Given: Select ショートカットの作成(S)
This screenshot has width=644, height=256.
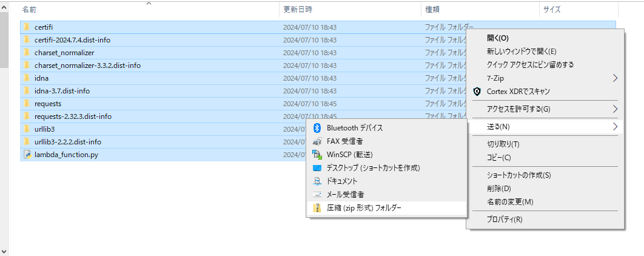Looking at the screenshot, I should [x=518, y=175].
